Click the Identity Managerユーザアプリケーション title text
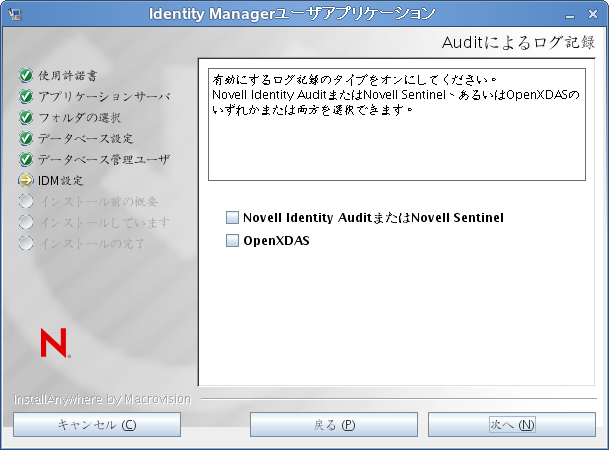 pos(292,14)
